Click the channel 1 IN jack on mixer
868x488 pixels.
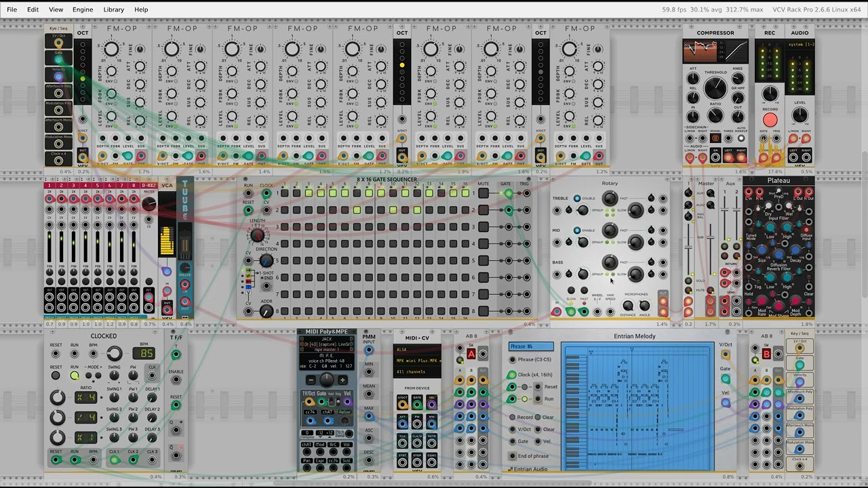[x=50, y=199]
